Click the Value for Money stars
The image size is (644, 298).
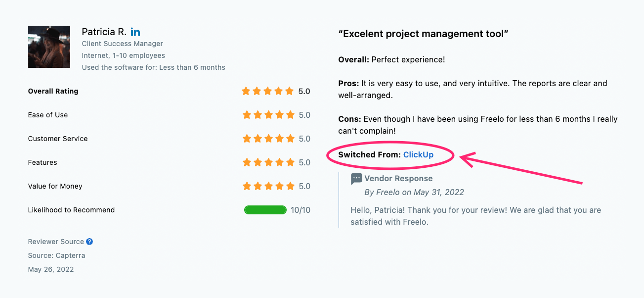pos(268,186)
